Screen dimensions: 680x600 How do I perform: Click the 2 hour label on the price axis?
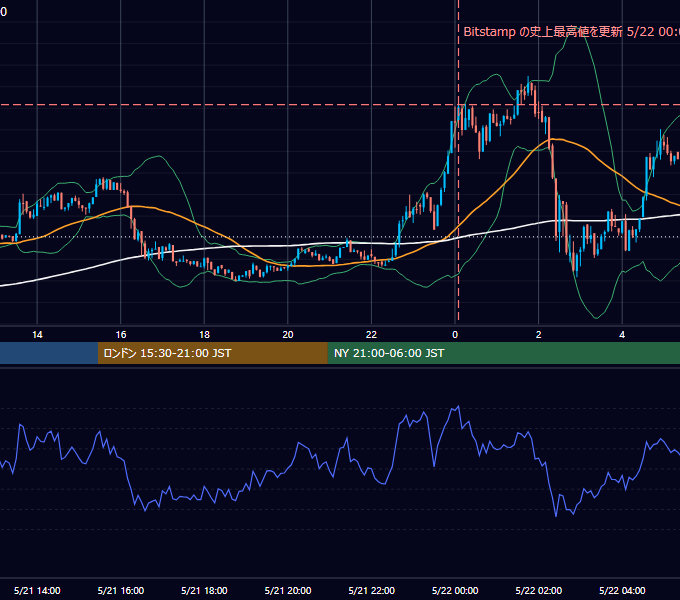click(x=539, y=335)
